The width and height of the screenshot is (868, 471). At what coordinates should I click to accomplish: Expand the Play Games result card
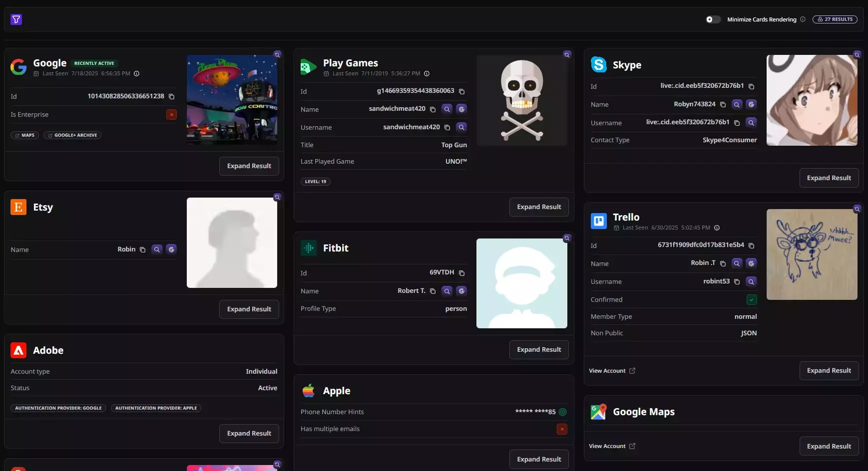[x=539, y=207]
